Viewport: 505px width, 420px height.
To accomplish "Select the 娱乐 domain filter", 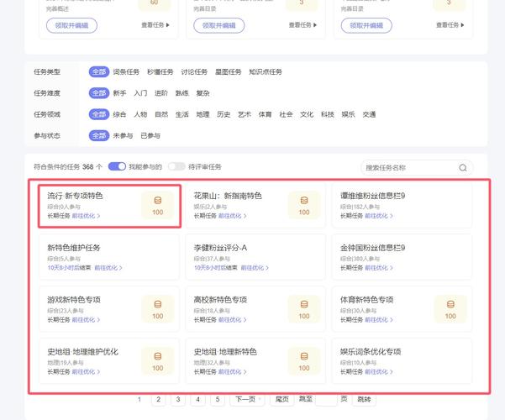I will pos(348,114).
